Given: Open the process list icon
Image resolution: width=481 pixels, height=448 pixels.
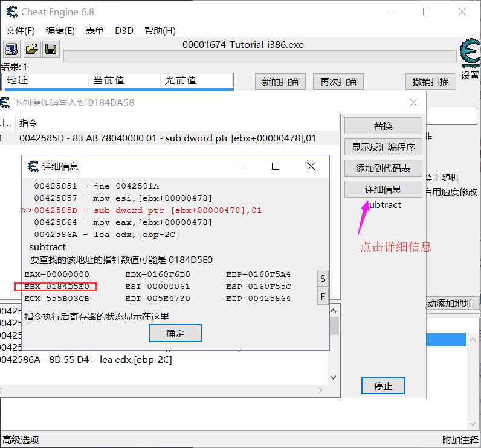Looking at the screenshot, I should (11, 49).
